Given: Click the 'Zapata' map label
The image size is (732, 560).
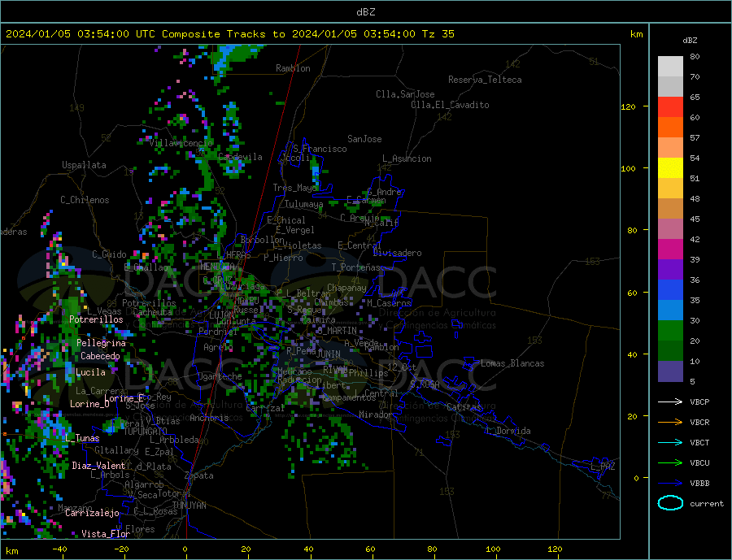Looking at the screenshot, I should 199,476.
